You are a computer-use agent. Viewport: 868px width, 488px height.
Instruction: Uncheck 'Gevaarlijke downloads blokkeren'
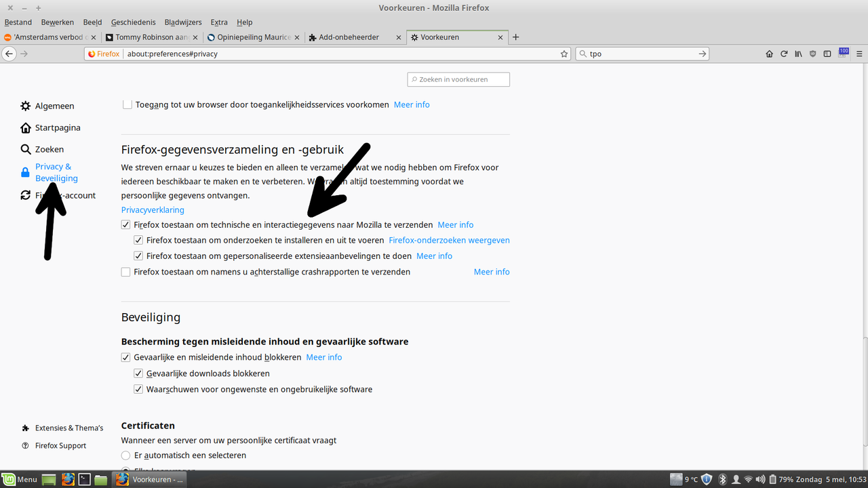tap(138, 373)
